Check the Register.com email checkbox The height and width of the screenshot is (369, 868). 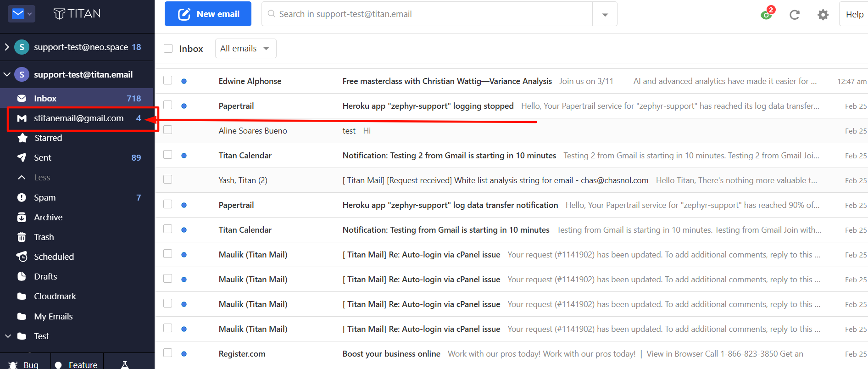click(168, 353)
